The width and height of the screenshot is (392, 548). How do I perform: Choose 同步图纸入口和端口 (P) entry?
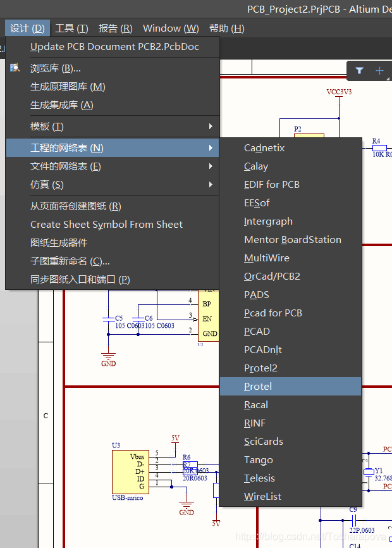click(113, 280)
